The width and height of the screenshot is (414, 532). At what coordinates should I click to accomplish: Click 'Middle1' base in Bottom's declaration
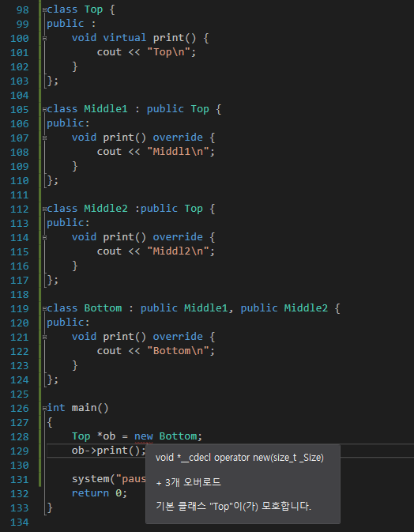point(205,308)
